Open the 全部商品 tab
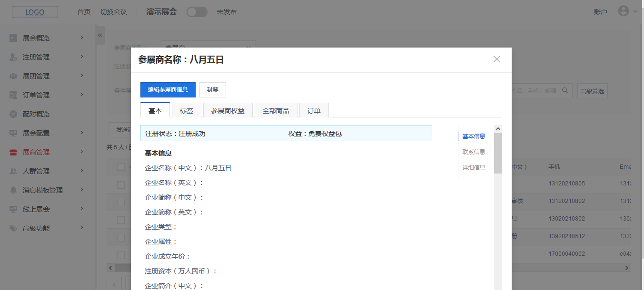Viewport: 644px width, 290px height. [x=276, y=110]
